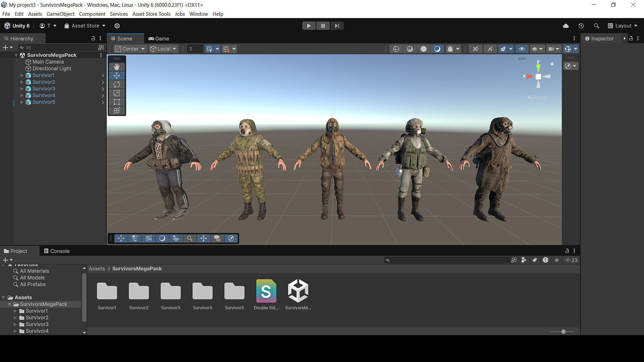Click the scene orientation gizmo center cube
644x362 pixels.
tap(538, 77)
